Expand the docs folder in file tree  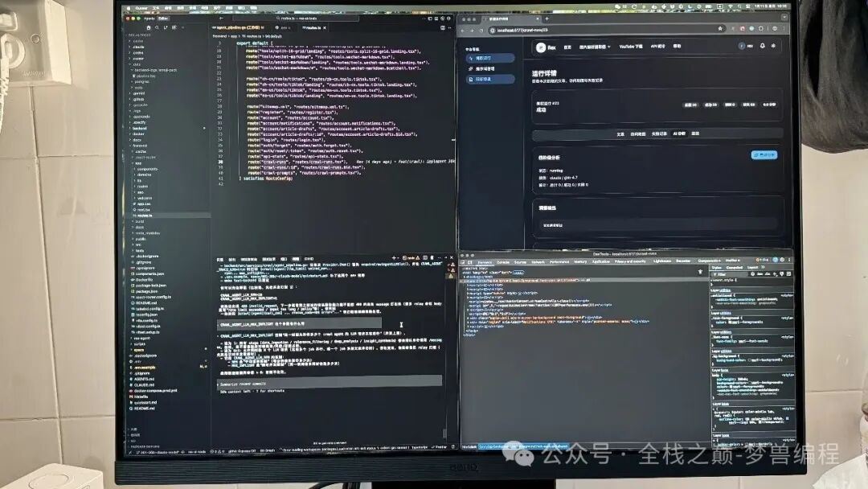coord(136,140)
